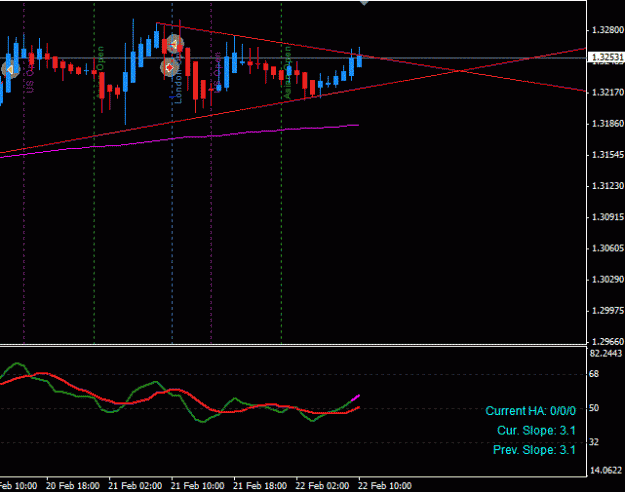Click the 1.30605 price level on the scale
Image resolution: width=625 pixels, height=492 pixels.
[x=608, y=248]
